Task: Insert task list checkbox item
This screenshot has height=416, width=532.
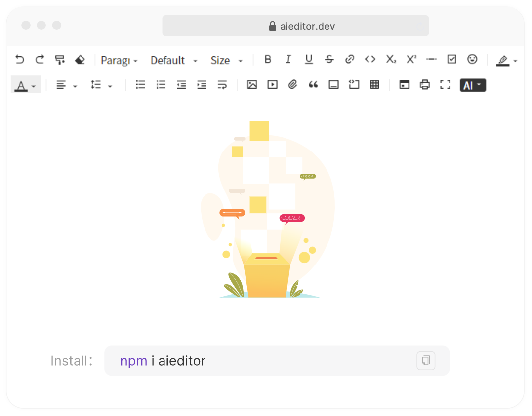Action: pos(451,59)
